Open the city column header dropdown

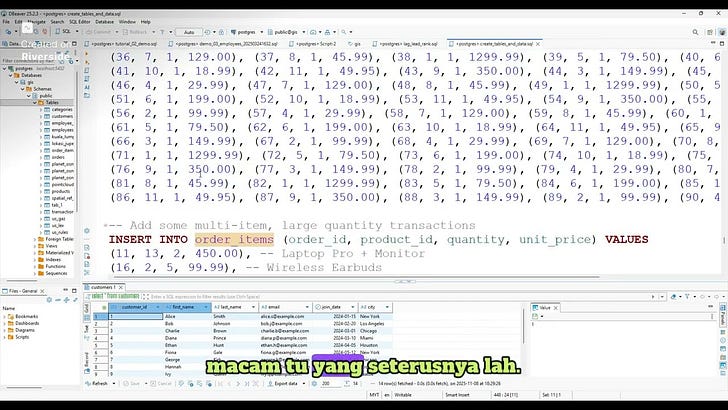pos(387,307)
